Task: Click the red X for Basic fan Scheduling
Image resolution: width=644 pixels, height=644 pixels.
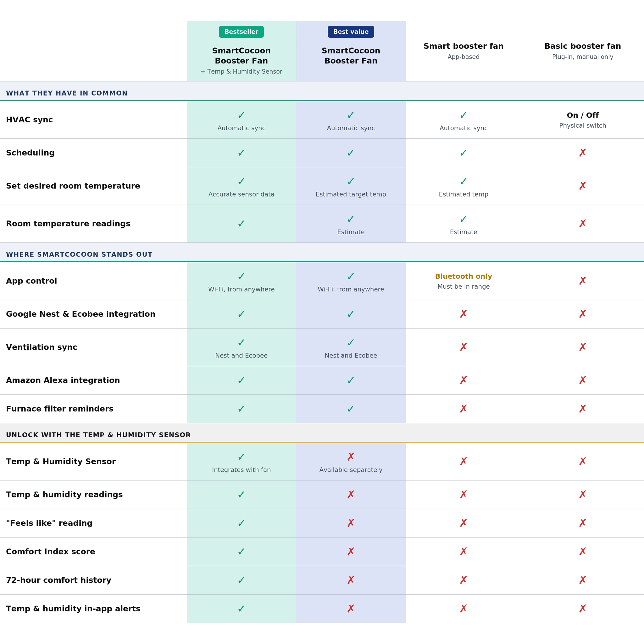Action: (582, 153)
